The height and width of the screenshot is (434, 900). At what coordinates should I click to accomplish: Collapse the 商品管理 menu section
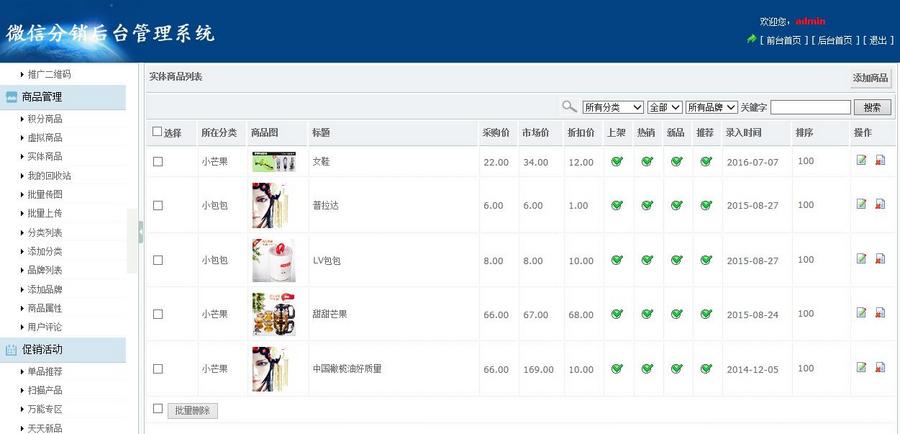point(63,98)
